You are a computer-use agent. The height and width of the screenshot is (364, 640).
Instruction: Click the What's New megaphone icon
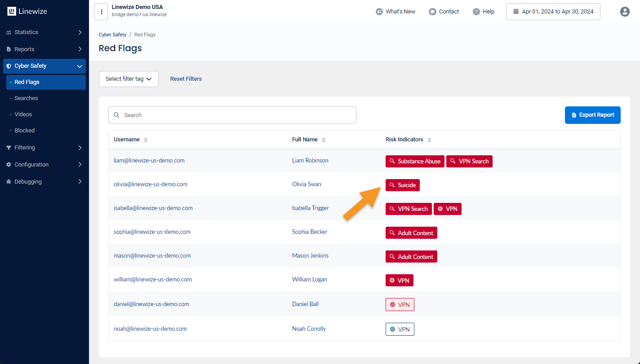[x=379, y=12]
